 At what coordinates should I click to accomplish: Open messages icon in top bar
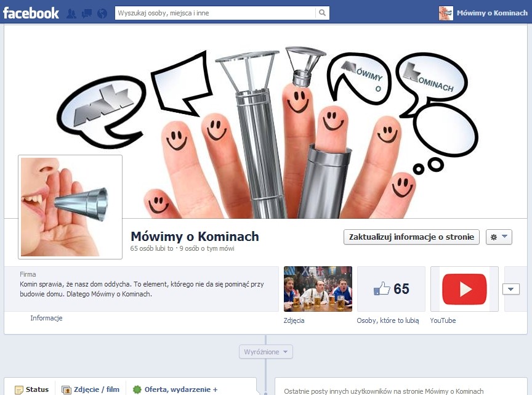tap(87, 14)
